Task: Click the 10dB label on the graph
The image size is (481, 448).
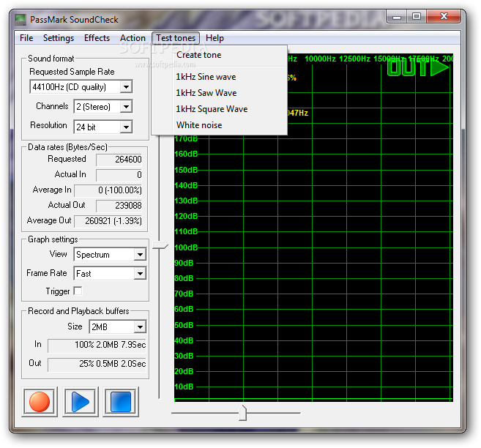Action: [184, 387]
